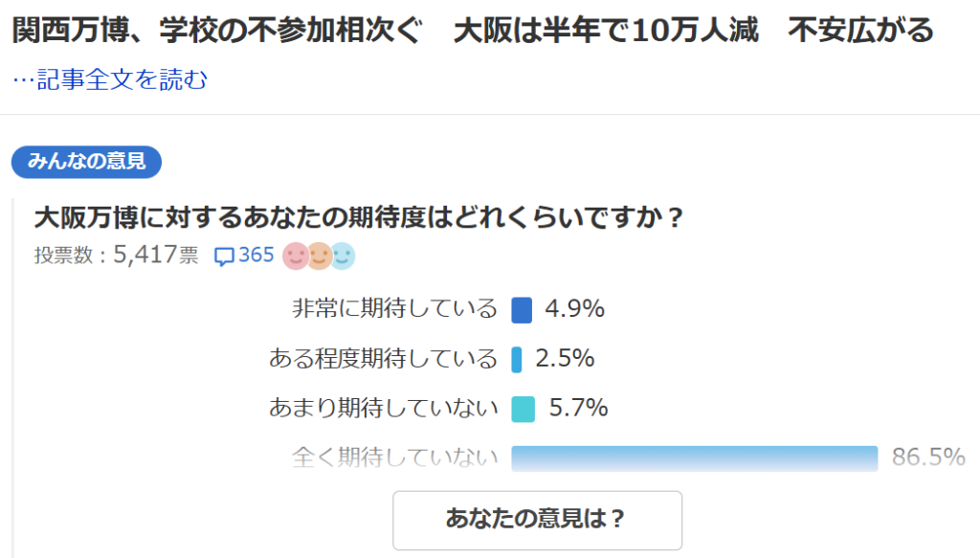Click the pink smiley face icon
Viewport: 980px width, 558px height.
295,257
